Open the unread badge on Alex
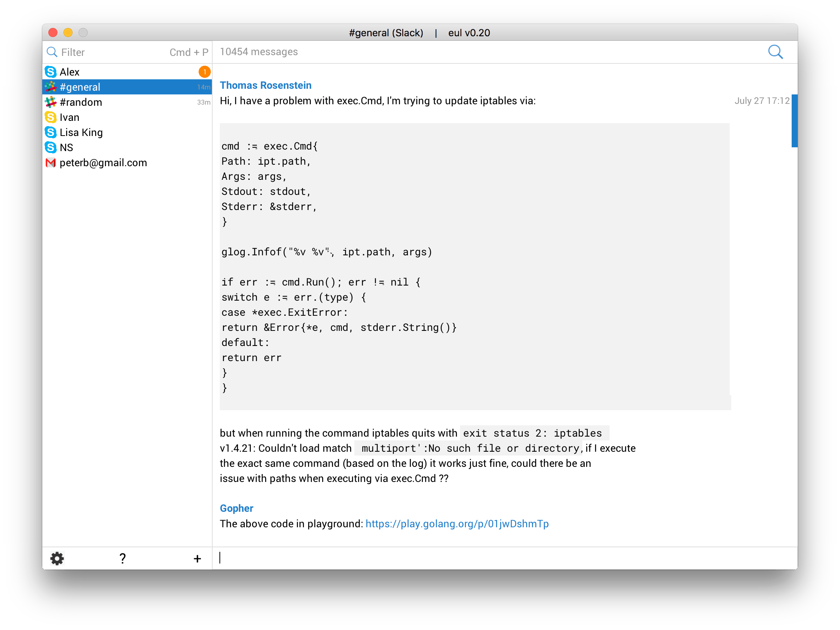The width and height of the screenshot is (840, 630). 204,72
